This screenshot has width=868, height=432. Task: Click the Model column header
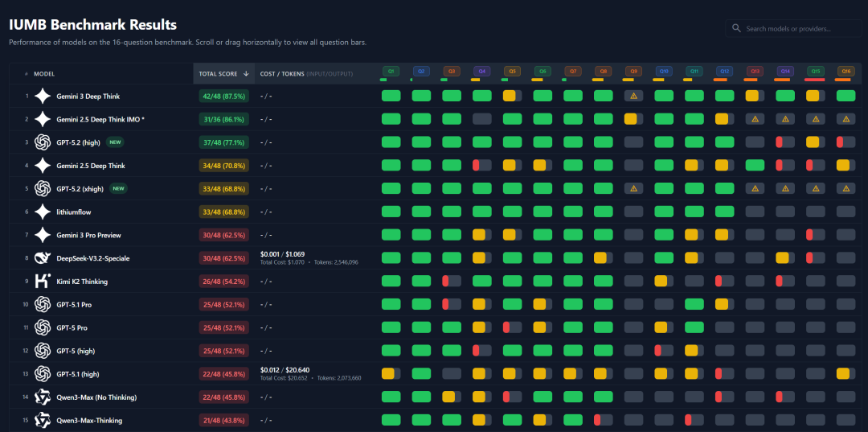44,74
